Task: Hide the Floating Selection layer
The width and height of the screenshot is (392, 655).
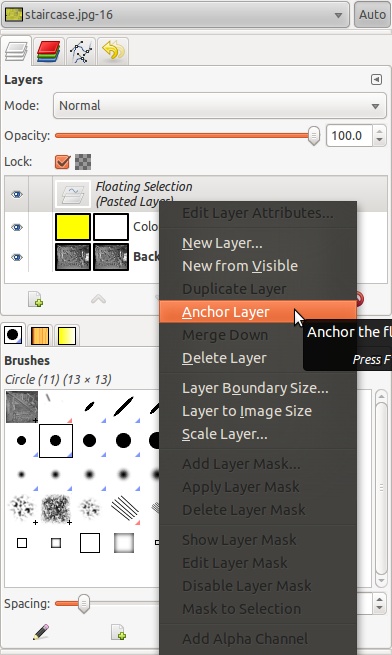Action: point(17,194)
